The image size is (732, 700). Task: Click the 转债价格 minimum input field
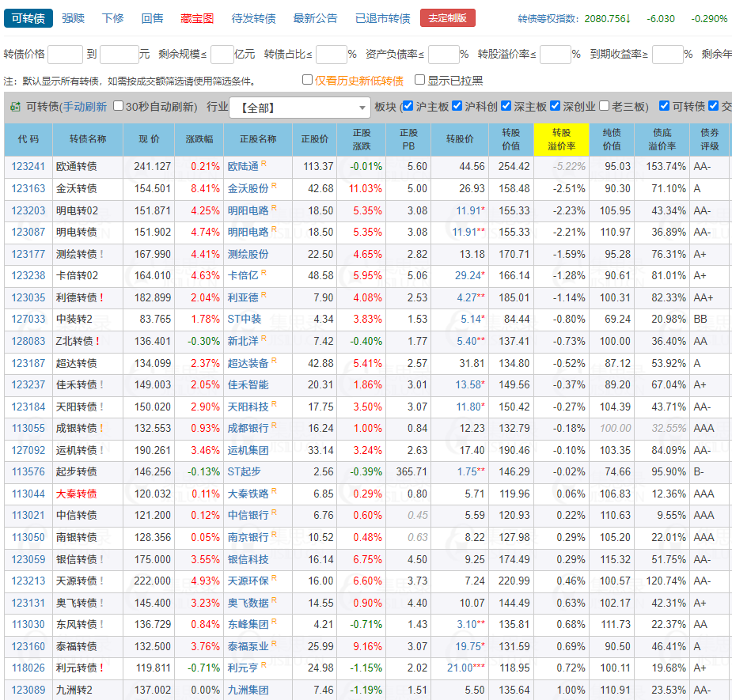coord(65,55)
